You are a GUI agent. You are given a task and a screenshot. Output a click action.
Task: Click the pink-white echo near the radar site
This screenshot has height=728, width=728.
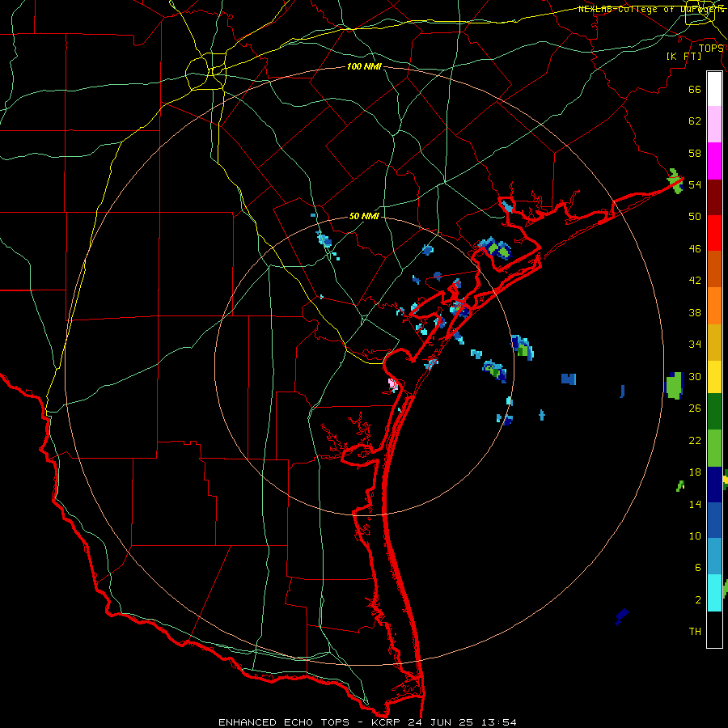[393, 384]
